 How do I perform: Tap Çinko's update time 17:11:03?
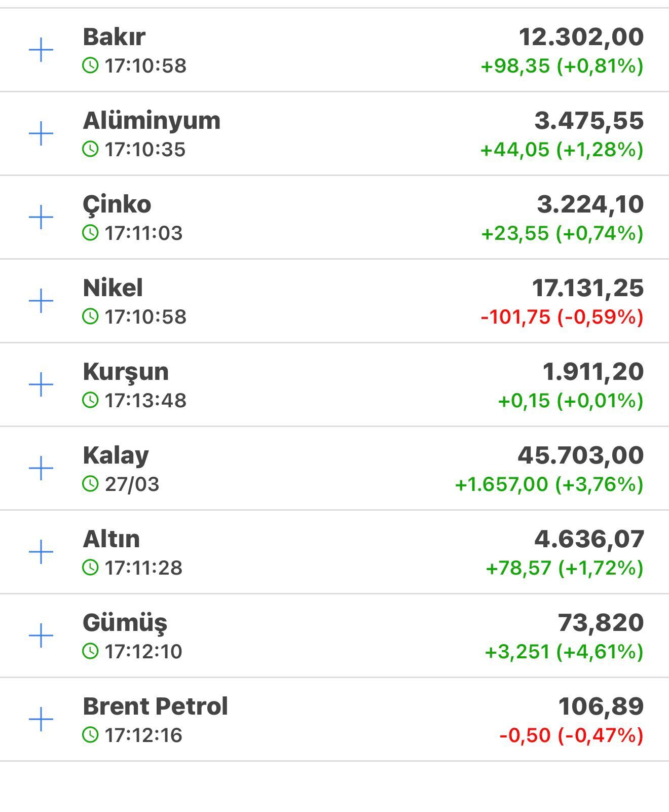pyautogui.click(x=143, y=233)
